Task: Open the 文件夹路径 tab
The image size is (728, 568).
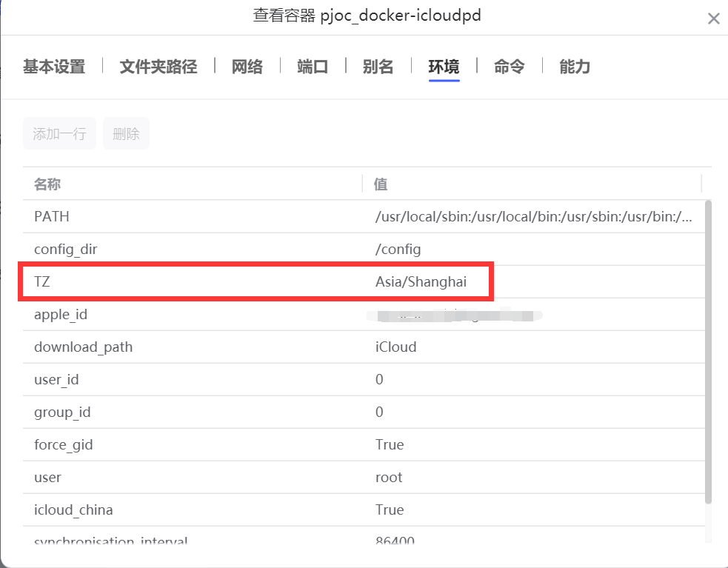Action: pos(158,67)
